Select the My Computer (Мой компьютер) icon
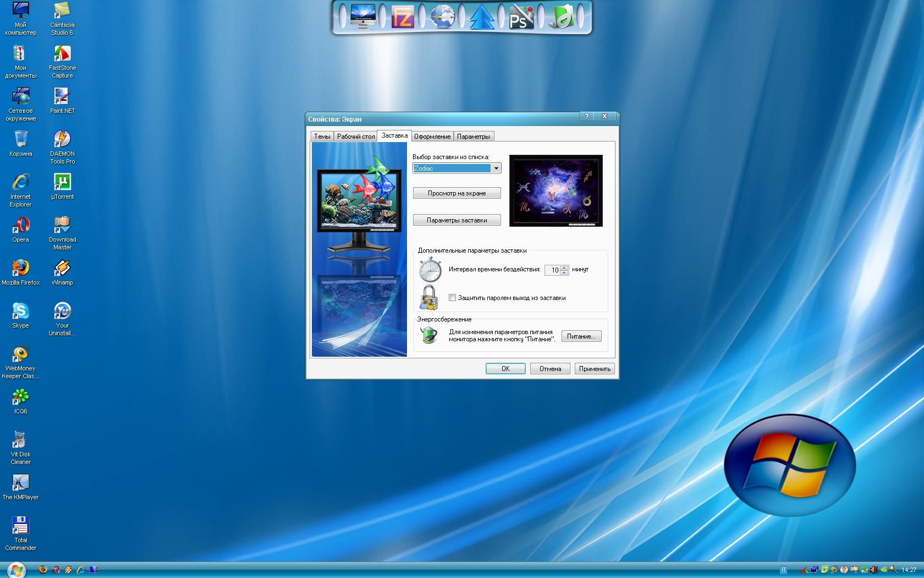924x578 pixels. (x=21, y=19)
